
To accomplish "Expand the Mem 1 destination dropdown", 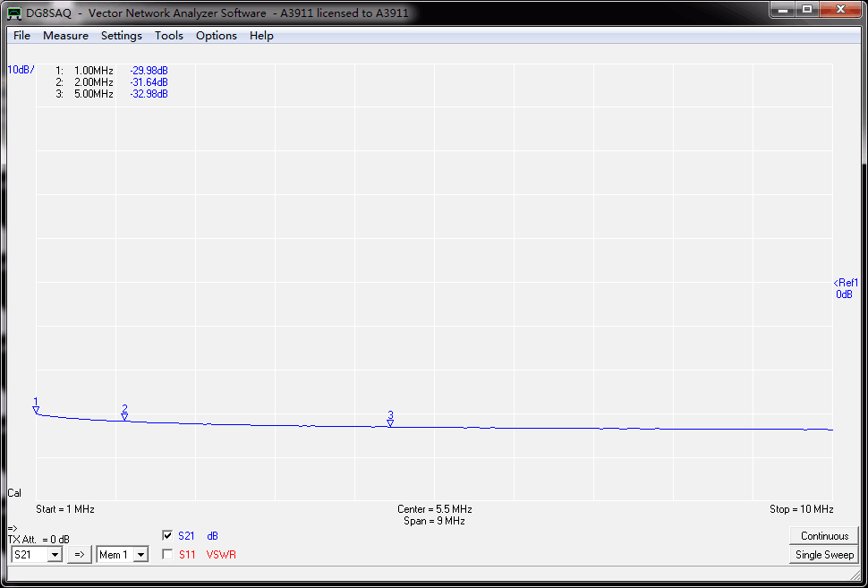I will pyautogui.click(x=141, y=555).
